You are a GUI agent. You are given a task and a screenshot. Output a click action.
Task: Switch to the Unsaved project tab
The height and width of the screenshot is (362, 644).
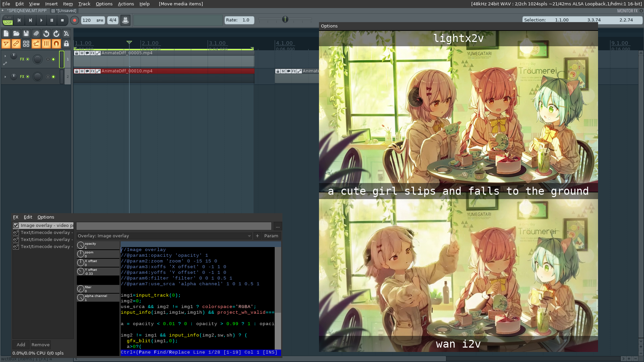click(66, 11)
